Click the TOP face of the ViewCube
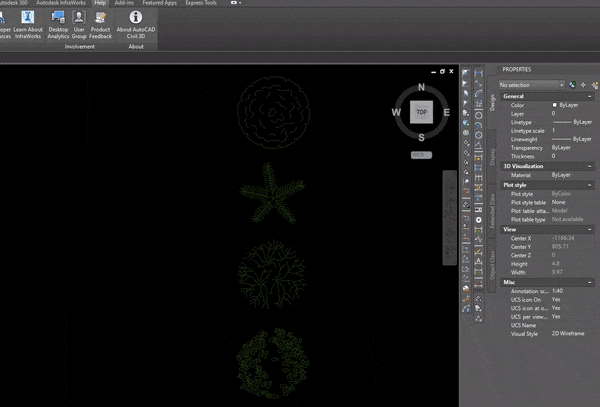 [x=421, y=112]
